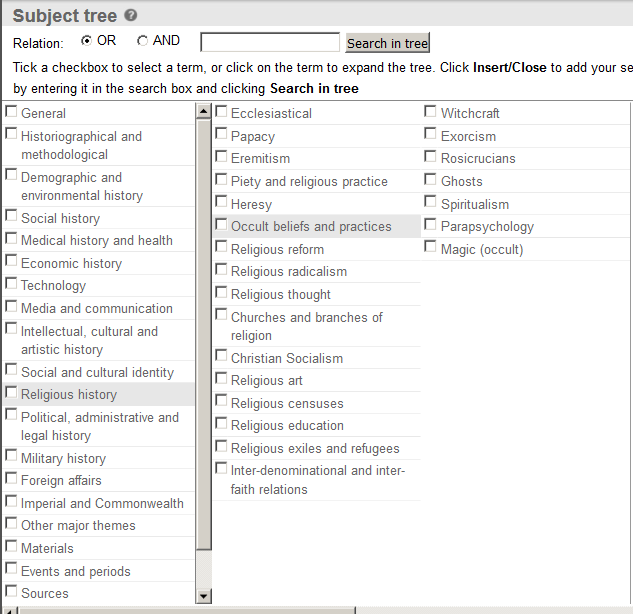Expand the Medical history and health term
The height and width of the screenshot is (614, 633).
pos(96,240)
